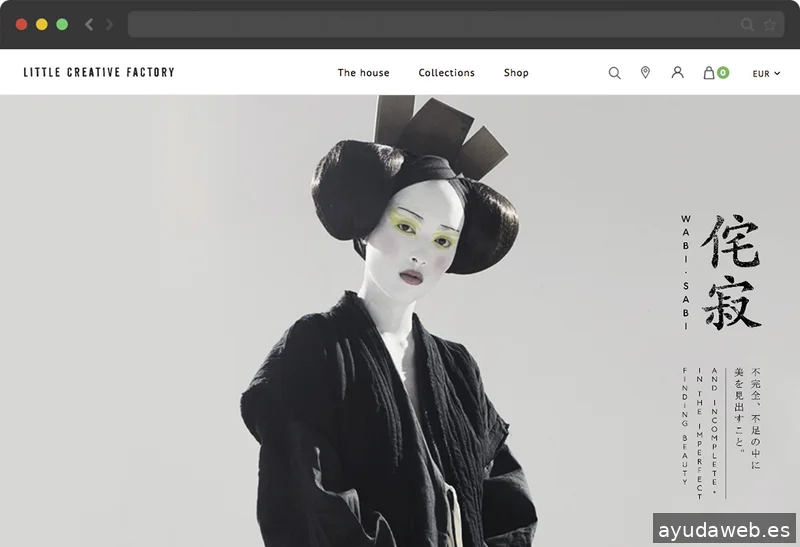The image size is (800, 547).
Task: Click the green cart count badge
Action: [722, 72]
